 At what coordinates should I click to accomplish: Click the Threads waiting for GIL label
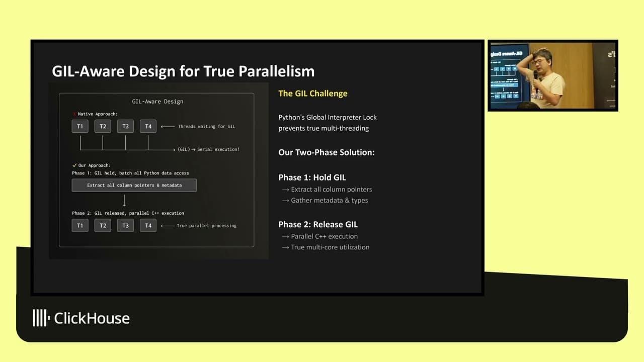click(x=206, y=127)
